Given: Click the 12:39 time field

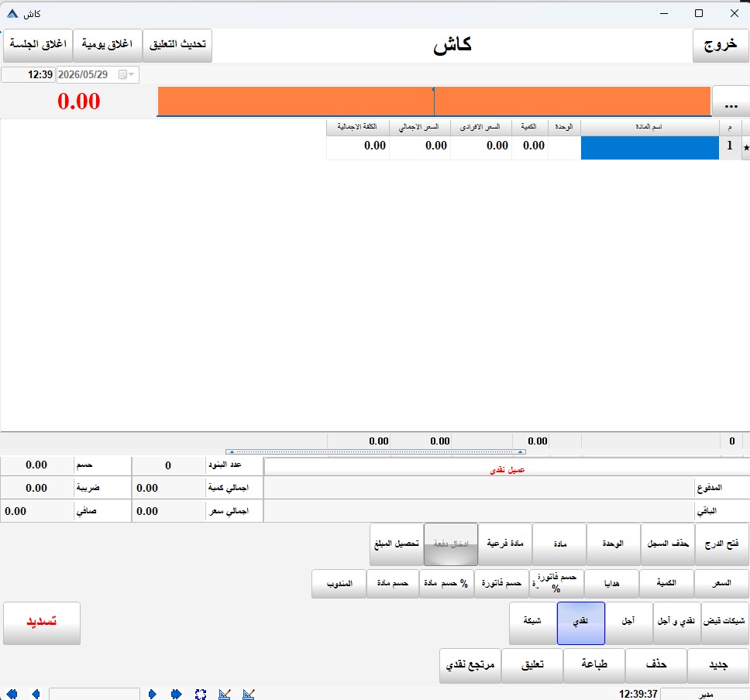Looking at the screenshot, I should pyautogui.click(x=28, y=74).
